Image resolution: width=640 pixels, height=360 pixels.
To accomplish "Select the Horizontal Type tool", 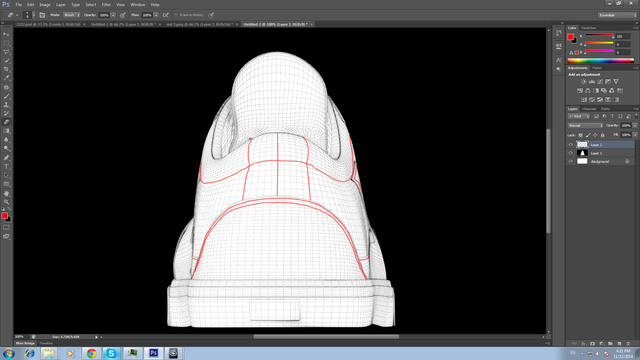I will pos(6,167).
